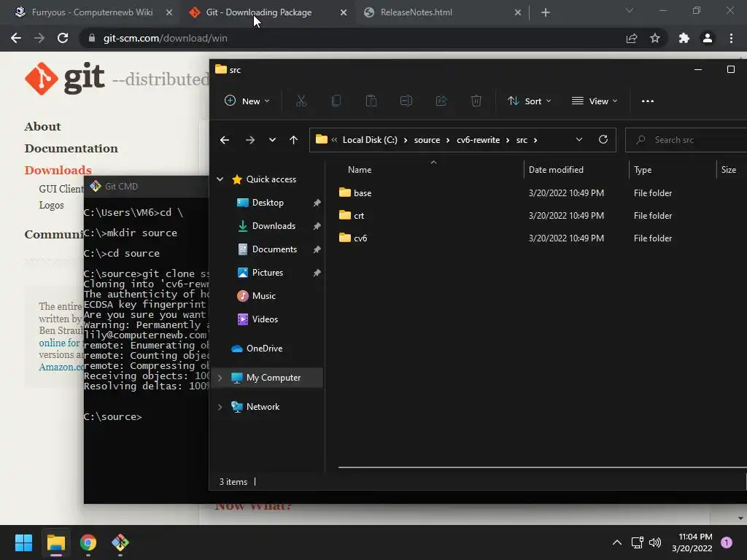Click Chrome's share page icon
The width and height of the screenshot is (747, 560).
[632, 38]
